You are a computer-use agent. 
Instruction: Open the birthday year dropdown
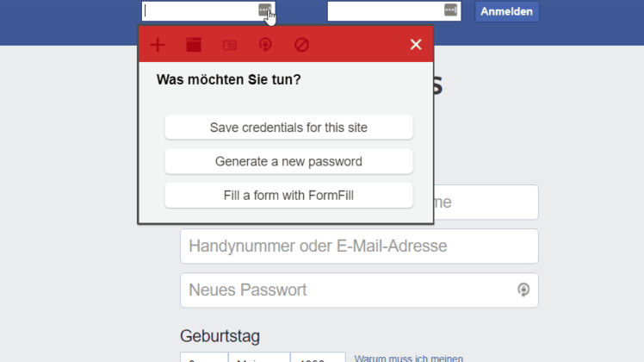pyautogui.click(x=318, y=357)
